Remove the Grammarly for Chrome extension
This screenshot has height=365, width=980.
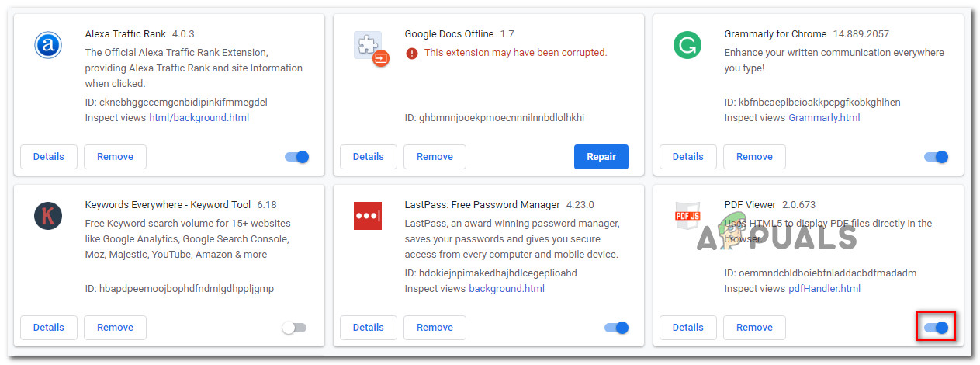pyautogui.click(x=754, y=157)
